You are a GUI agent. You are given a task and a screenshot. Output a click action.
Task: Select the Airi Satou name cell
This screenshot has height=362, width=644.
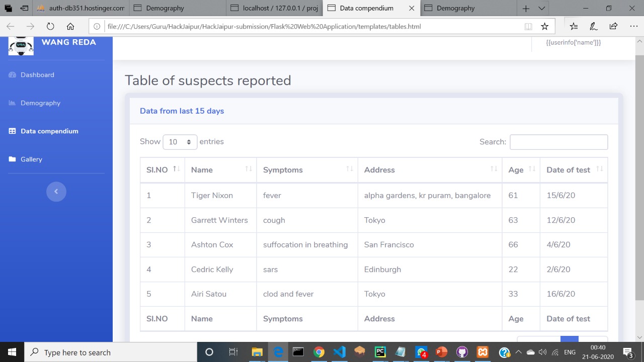click(221, 294)
